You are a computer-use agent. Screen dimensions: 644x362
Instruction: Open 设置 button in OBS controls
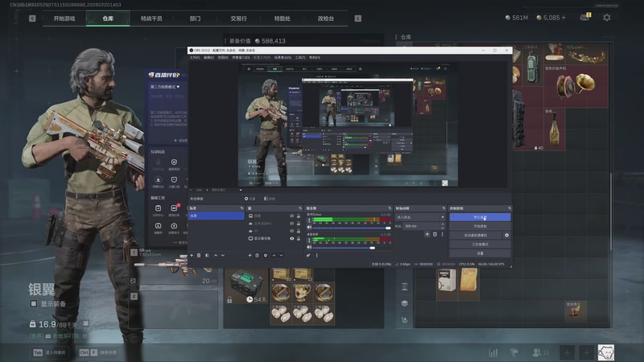coord(480,253)
